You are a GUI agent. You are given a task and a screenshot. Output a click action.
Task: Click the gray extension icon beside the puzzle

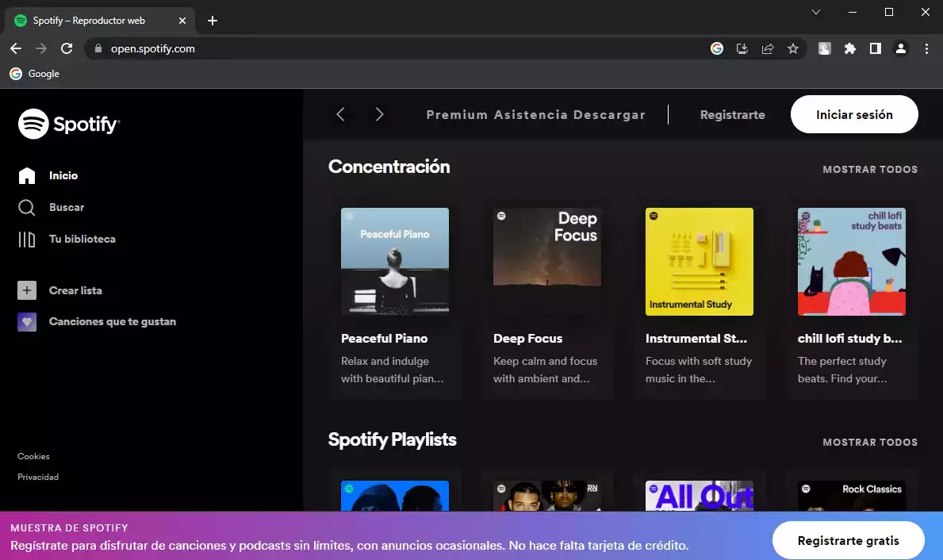825,48
